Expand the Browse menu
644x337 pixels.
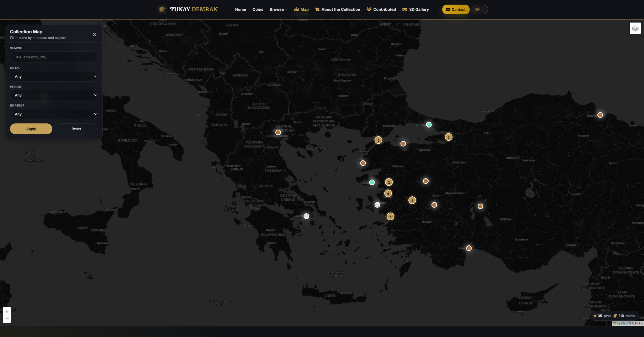pyautogui.click(x=278, y=9)
